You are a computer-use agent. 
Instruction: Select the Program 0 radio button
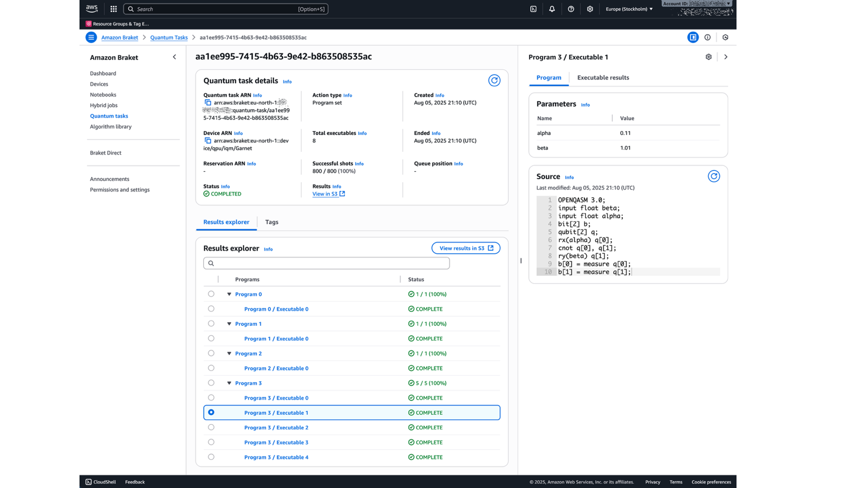pos(211,294)
